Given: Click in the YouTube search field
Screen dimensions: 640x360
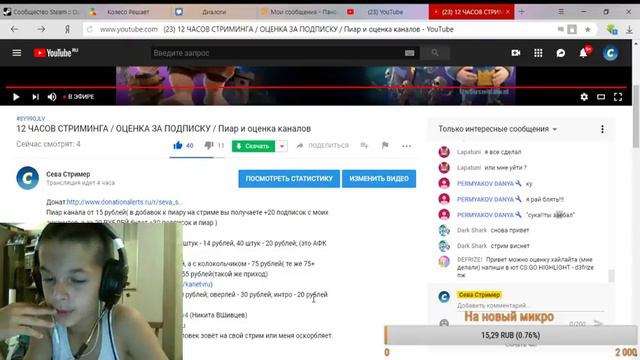Looking at the screenshot, I should (x=277, y=53).
